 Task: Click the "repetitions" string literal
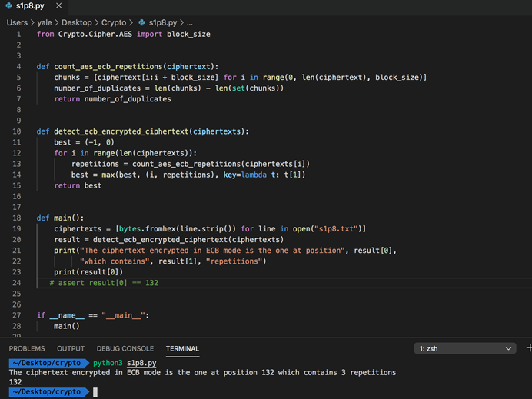(234, 261)
